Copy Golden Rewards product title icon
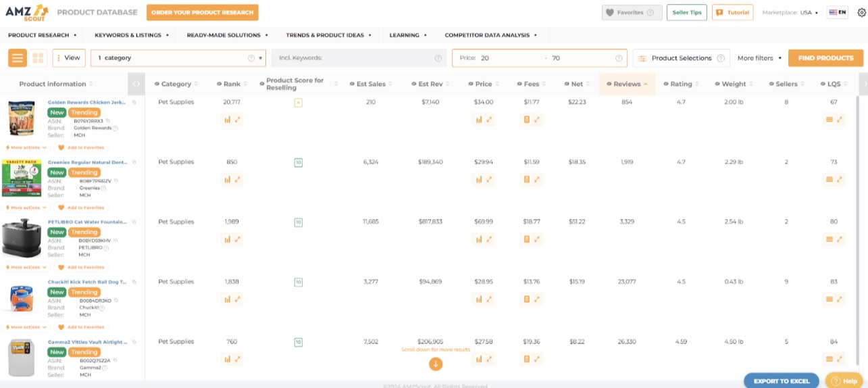The width and height of the screenshot is (868, 388). pyautogui.click(x=134, y=102)
